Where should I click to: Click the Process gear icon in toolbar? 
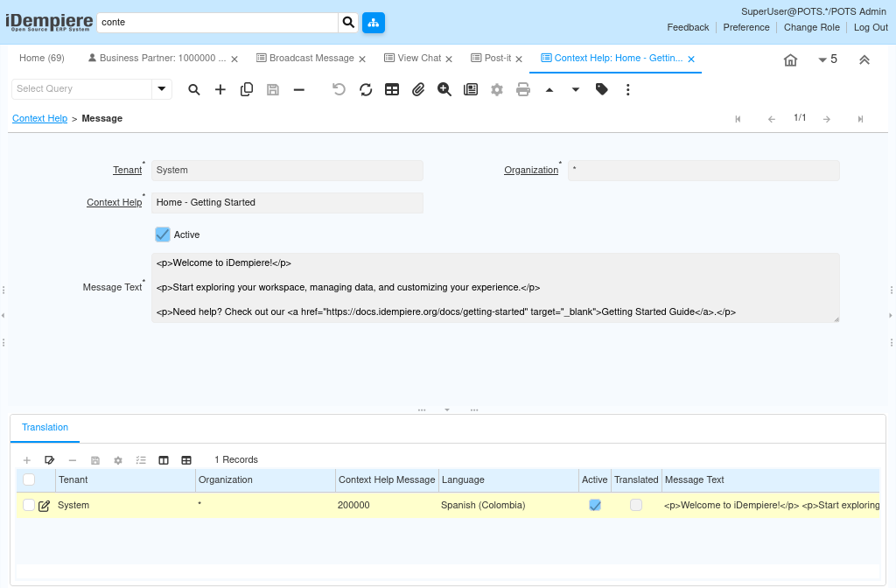497,90
